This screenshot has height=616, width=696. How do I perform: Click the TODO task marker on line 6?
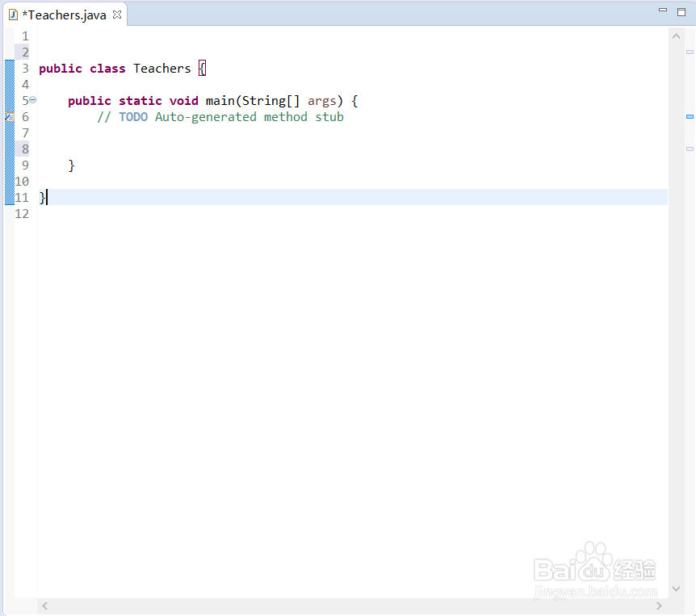point(10,117)
